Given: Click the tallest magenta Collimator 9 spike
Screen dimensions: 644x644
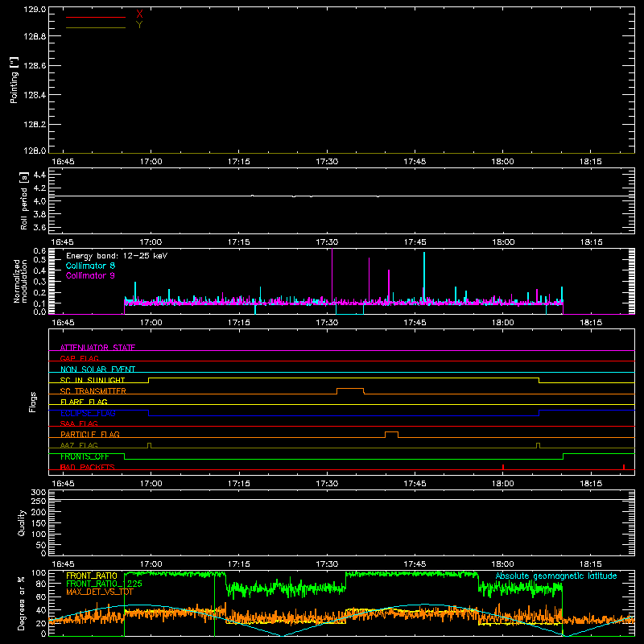Looking at the screenshot, I should 332,275.
